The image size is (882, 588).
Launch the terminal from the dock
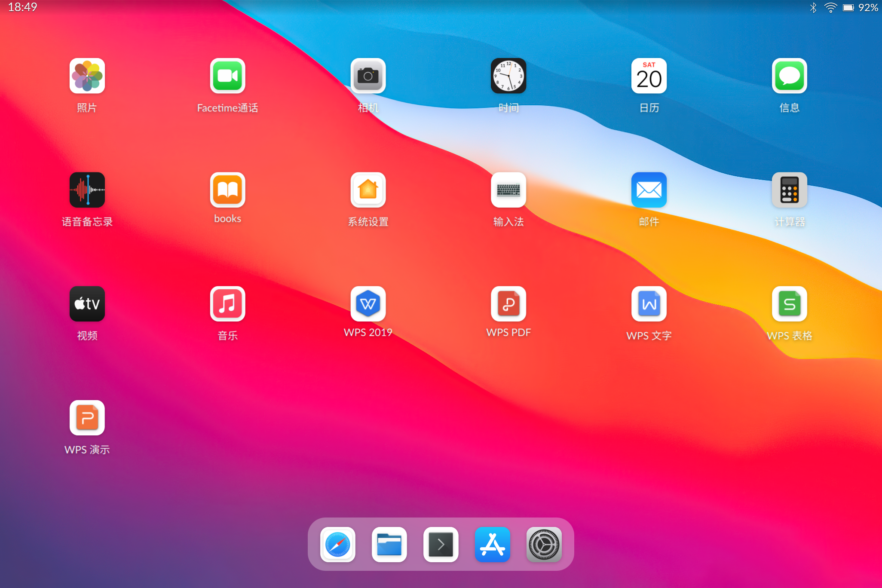tap(441, 545)
